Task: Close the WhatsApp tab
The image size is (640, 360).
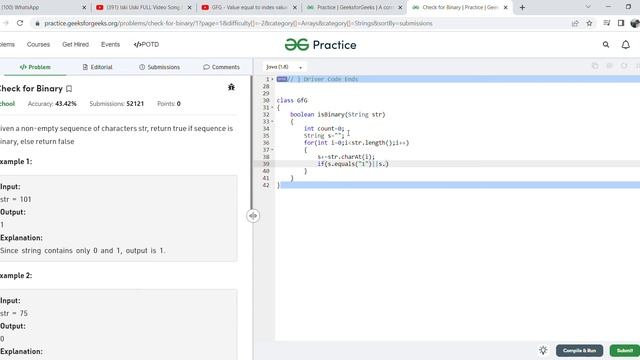Action: (84, 7)
